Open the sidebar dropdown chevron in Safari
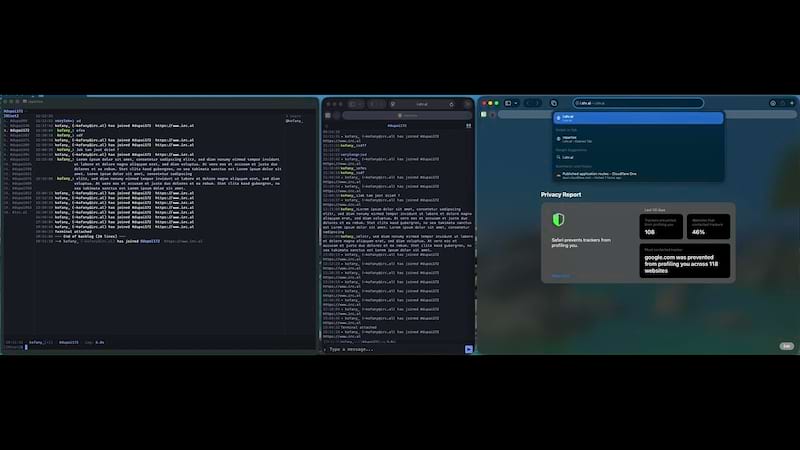 [x=515, y=103]
